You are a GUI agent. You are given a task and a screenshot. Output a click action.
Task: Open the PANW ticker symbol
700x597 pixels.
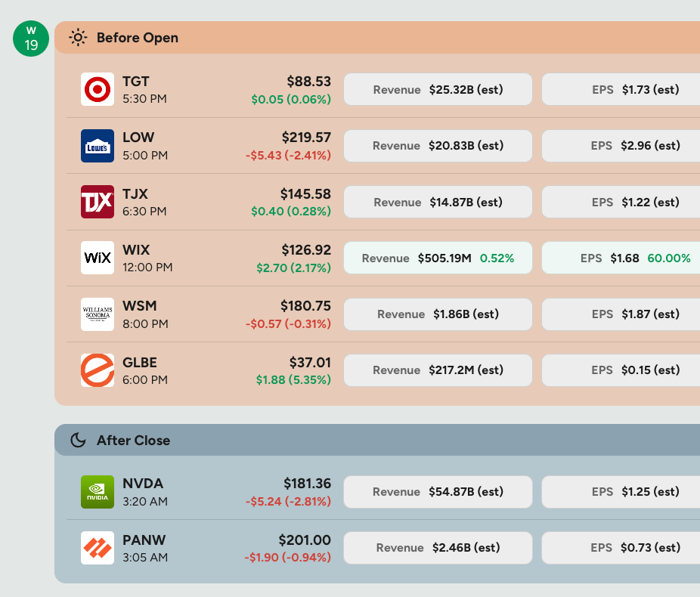click(x=144, y=540)
